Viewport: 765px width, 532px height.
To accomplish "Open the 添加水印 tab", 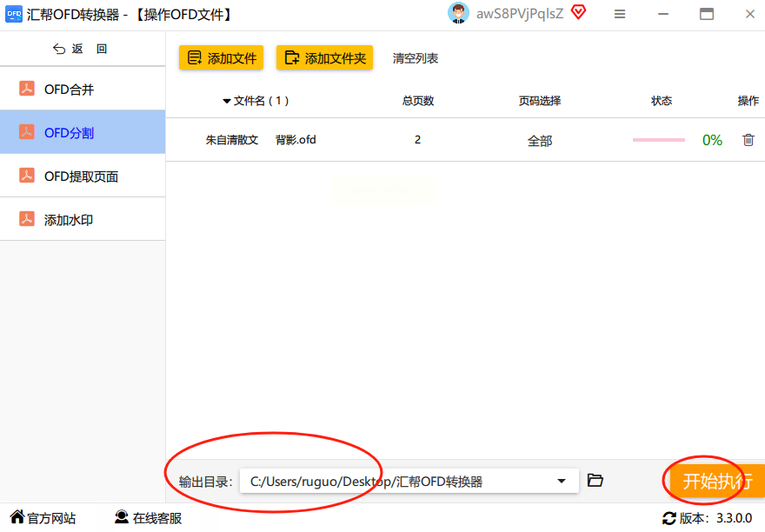I will (83, 219).
